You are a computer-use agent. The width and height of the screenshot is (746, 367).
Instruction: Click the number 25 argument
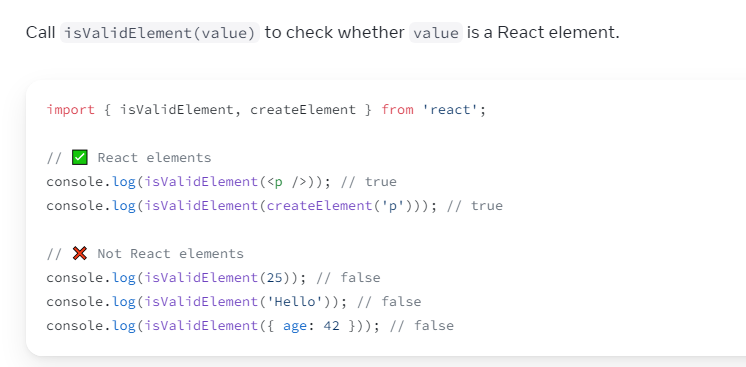275,278
